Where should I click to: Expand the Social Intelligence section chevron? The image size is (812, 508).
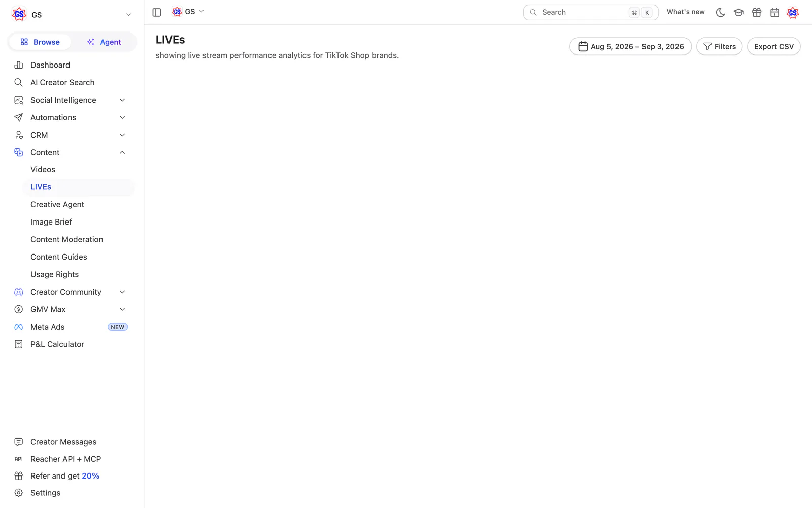coord(122,100)
